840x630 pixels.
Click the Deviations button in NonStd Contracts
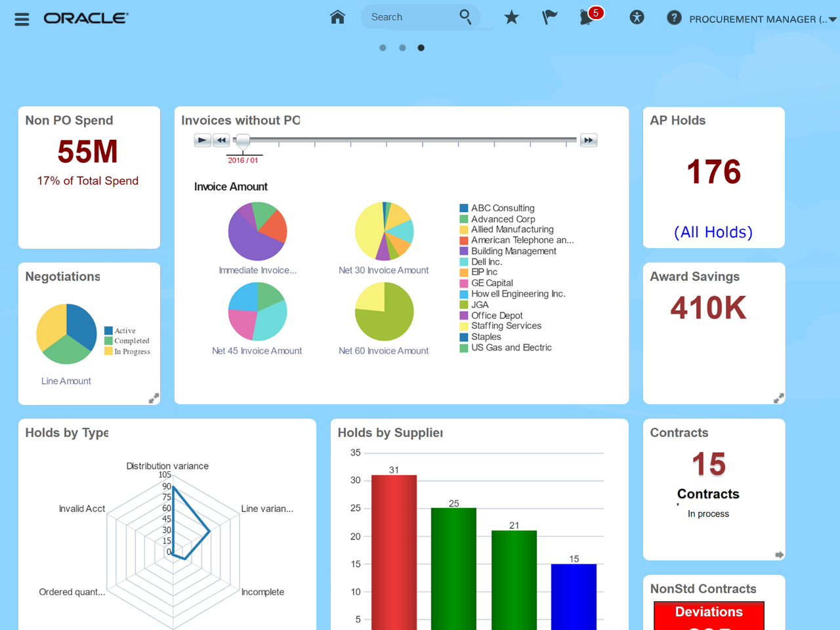pyautogui.click(x=709, y=616)
